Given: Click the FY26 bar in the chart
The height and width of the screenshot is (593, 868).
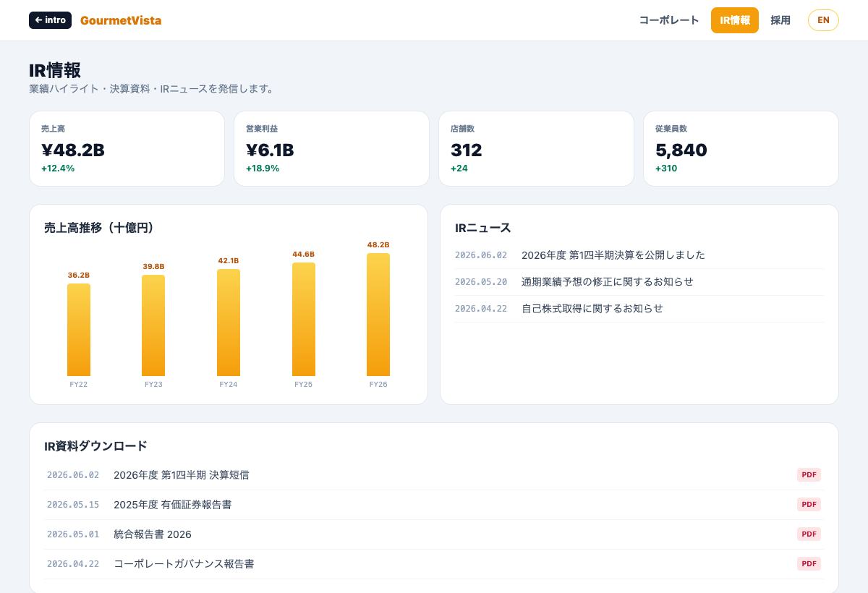Looking at the screenshot, I should (x=378, y=315).
